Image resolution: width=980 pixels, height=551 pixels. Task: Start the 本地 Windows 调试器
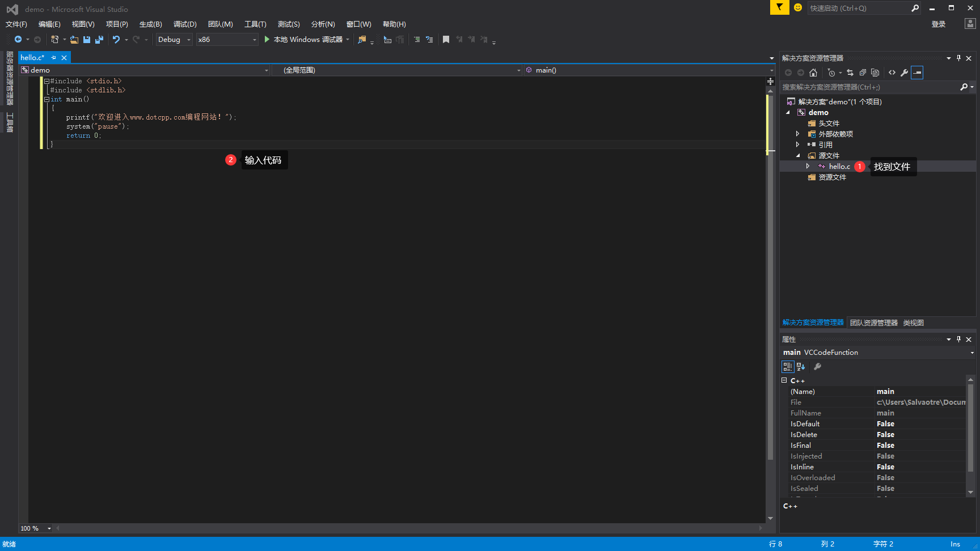304,40
